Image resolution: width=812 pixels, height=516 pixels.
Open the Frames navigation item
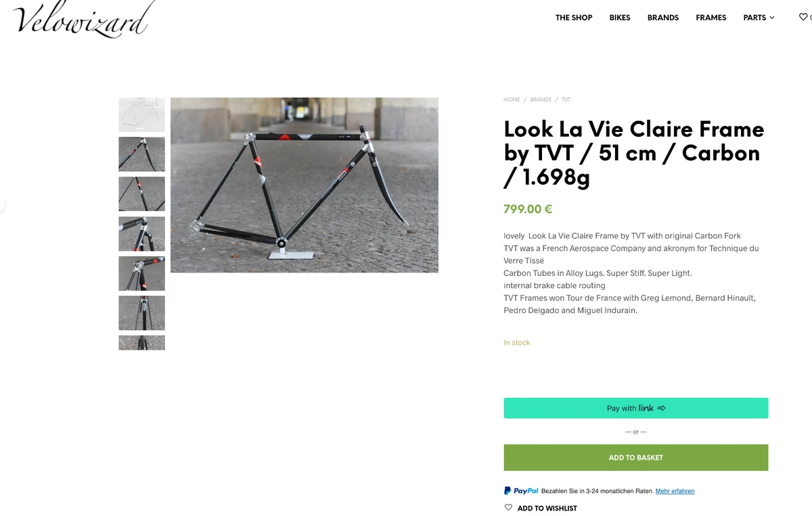point(711,18)
